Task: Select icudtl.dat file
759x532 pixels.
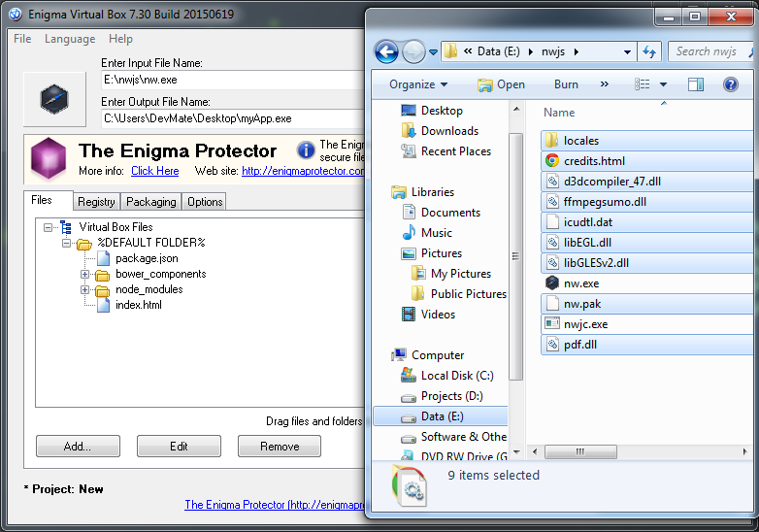Action: 647,221
